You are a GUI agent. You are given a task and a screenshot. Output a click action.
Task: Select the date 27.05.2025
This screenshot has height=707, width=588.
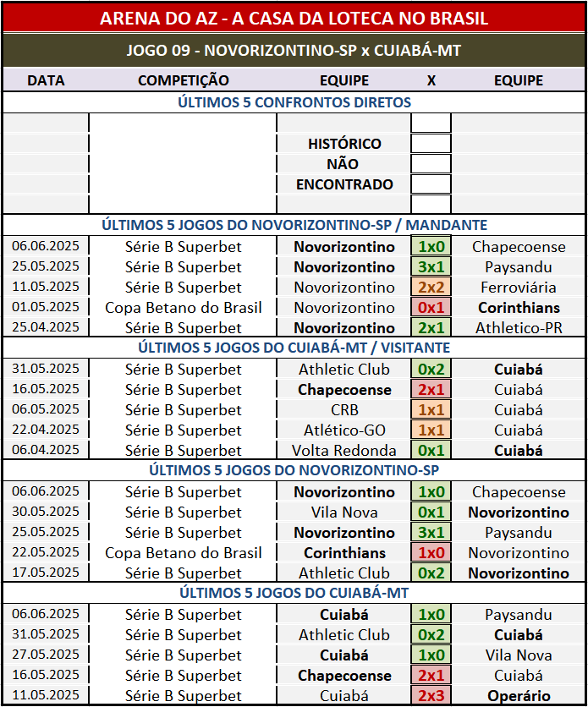46,655
